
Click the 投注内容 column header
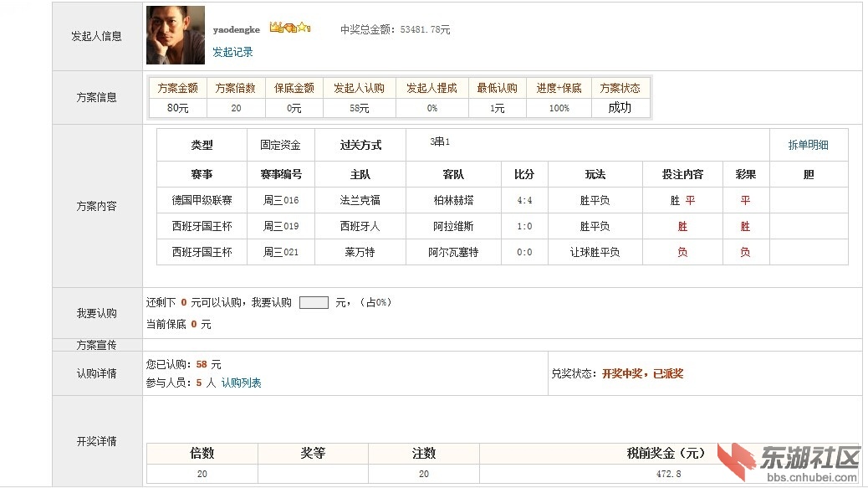click(682, 174)
